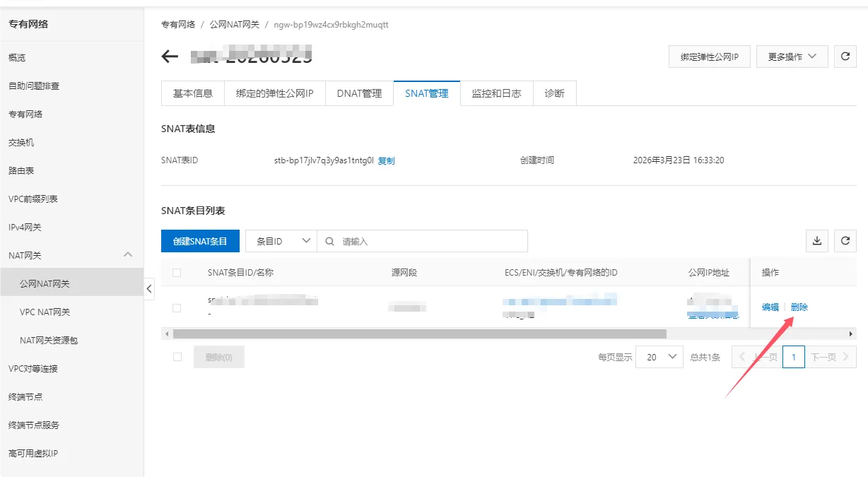
Task: Click 绑定弹性公网IP button
Action: (709, 57)
